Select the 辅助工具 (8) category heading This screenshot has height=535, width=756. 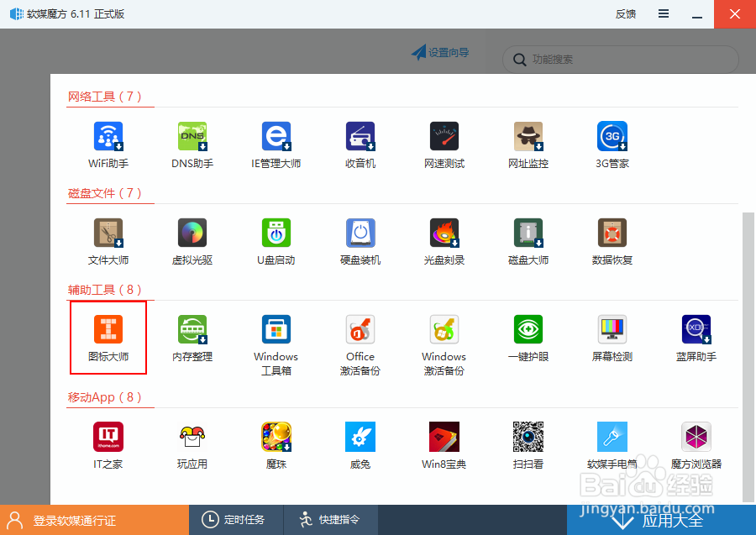pos(105,290)
